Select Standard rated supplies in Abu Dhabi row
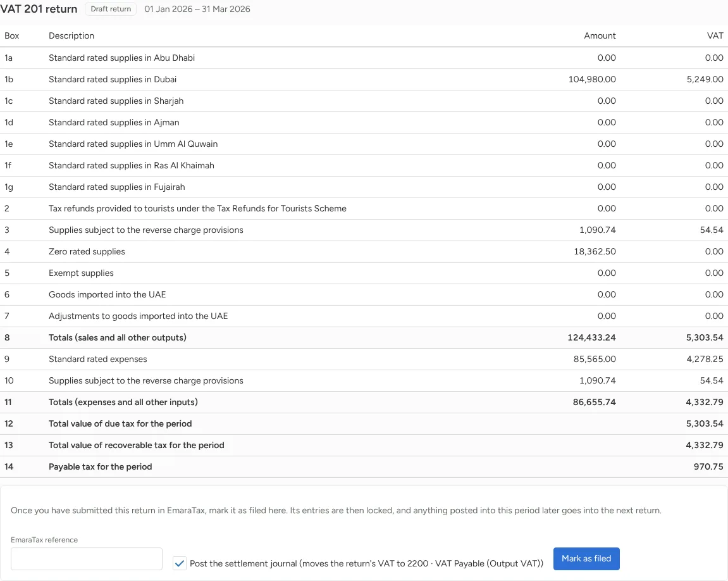 tap(364, 58)
